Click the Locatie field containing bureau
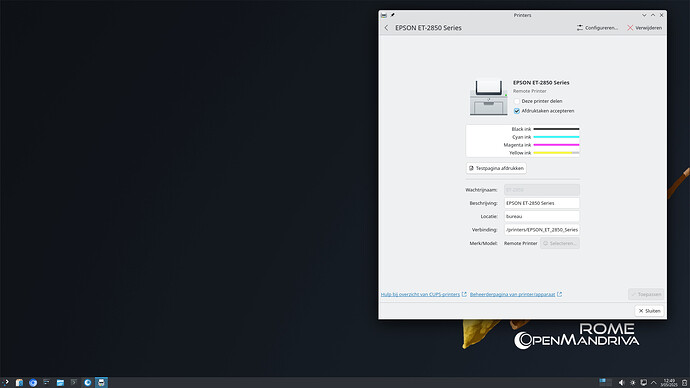690x388 pixels. (542, 216)
